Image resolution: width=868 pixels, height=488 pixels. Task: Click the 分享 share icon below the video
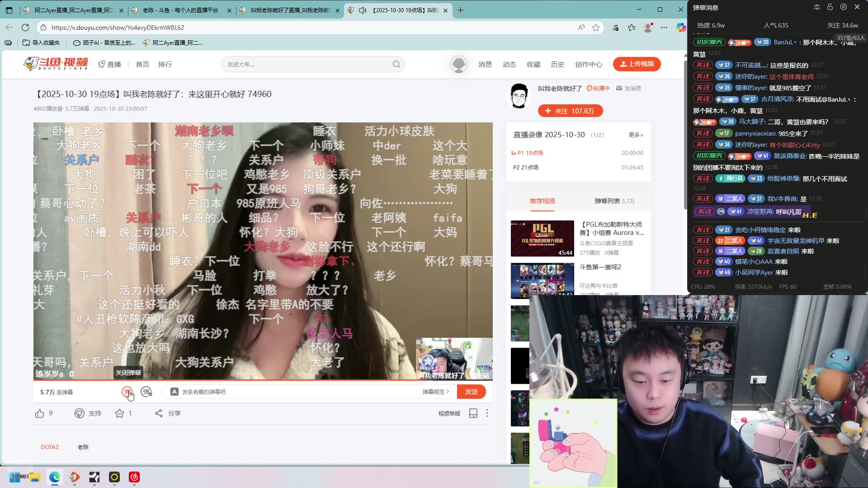[158, 413]
